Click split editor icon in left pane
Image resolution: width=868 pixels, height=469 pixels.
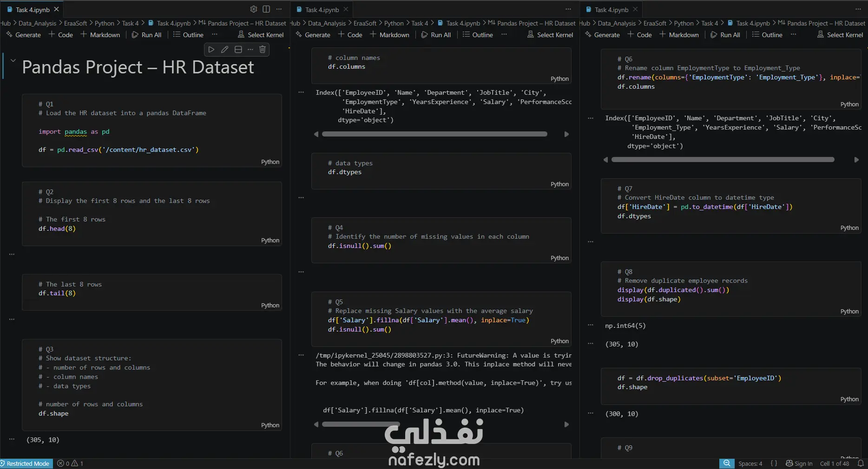[x=266, y=9]
